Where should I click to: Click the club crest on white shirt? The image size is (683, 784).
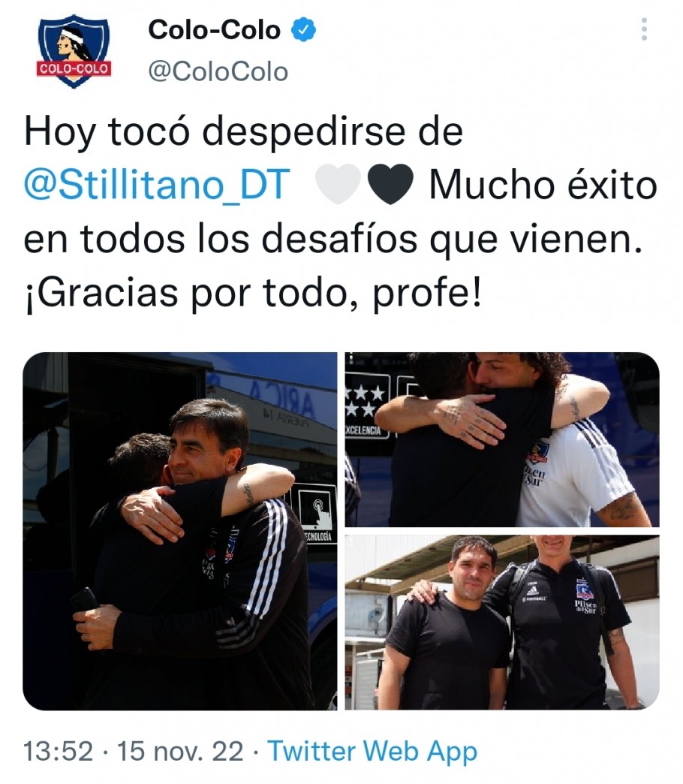coord(537,451)
